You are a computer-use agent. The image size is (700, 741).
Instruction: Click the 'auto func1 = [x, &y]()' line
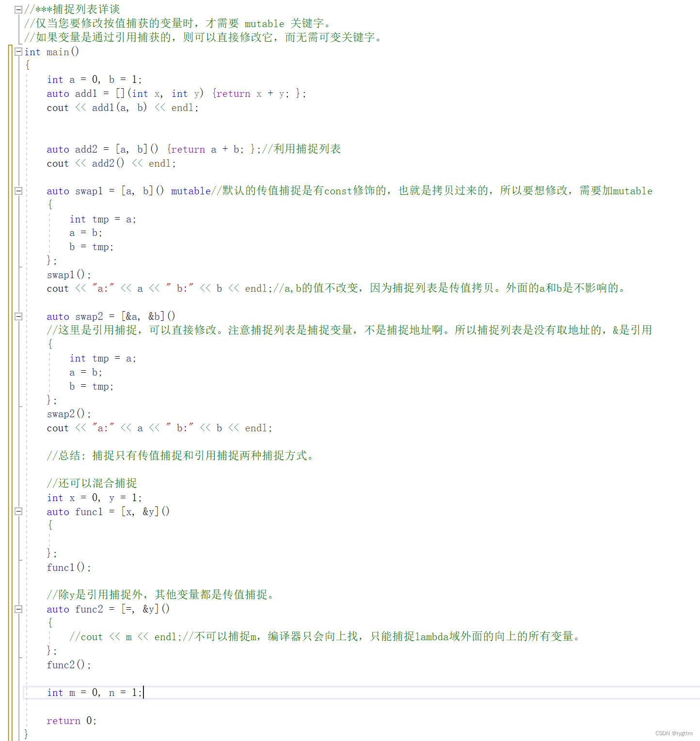click(108, 512)
